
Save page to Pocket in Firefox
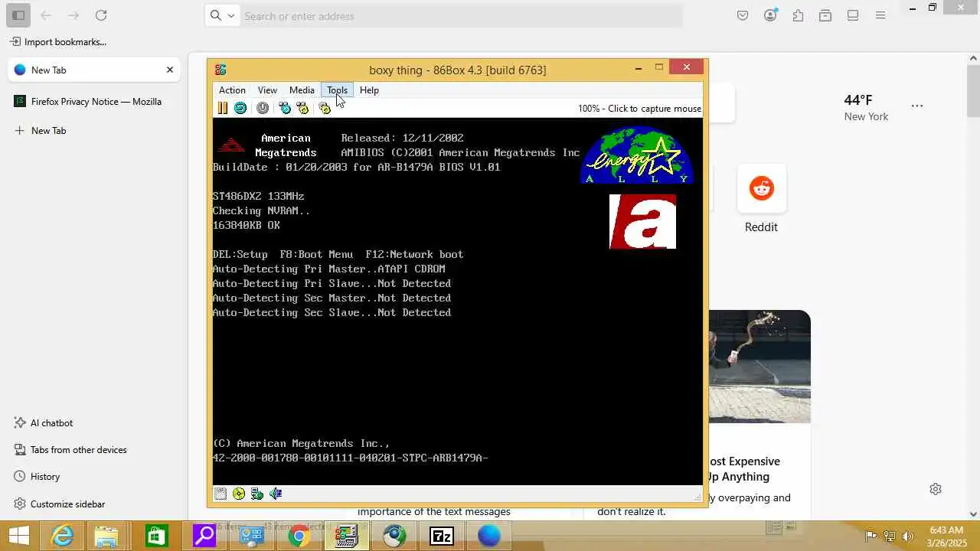point(743,15)
